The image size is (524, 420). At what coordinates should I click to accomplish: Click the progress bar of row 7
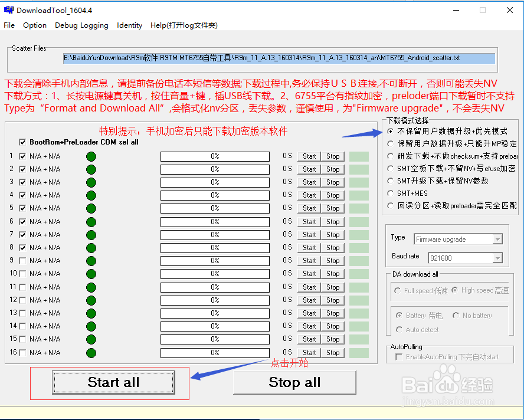(x=215, y=235)
